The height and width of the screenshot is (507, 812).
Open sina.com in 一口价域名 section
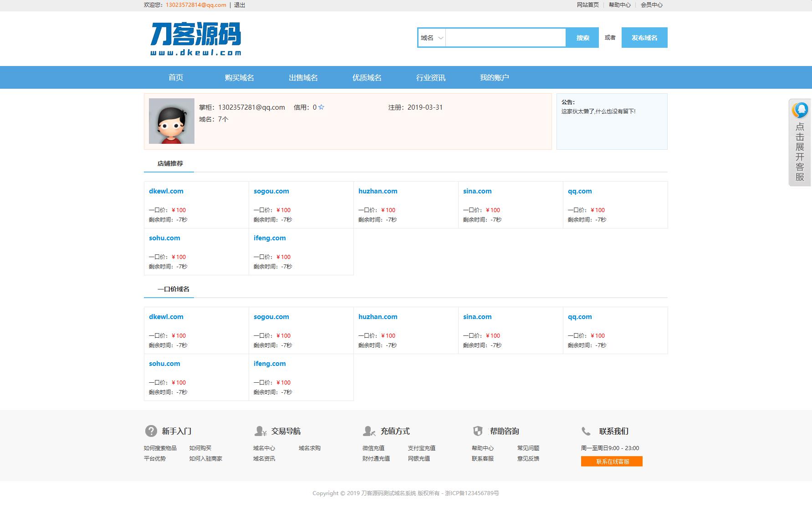coord(477,317)
